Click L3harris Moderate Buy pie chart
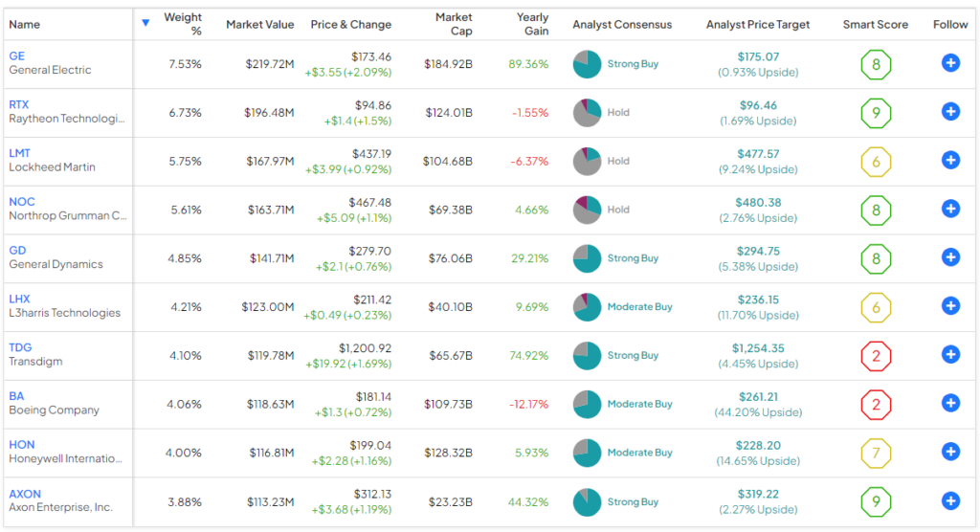The width and height of the screenshot is (980, 532). 587,307
